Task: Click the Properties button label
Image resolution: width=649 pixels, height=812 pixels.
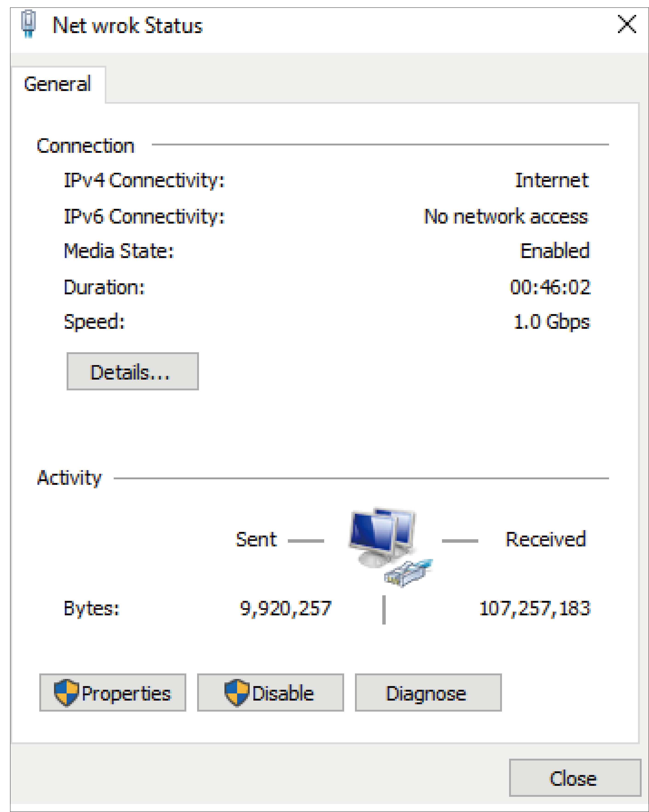Action: tap(126, 693)
